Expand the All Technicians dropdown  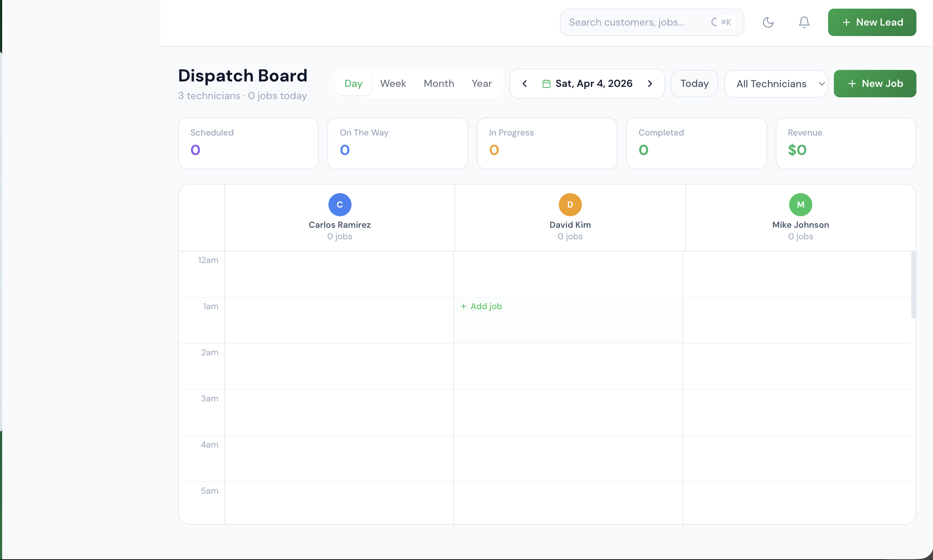[x=775, y=83]
